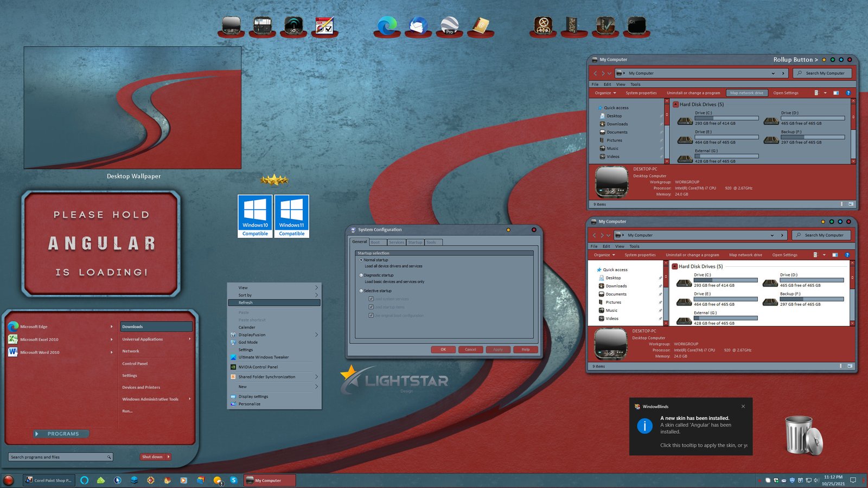Expand Universal Applications submenu in Start menu
The height and width of the screenshot is (488, 868).
[189, 339]
